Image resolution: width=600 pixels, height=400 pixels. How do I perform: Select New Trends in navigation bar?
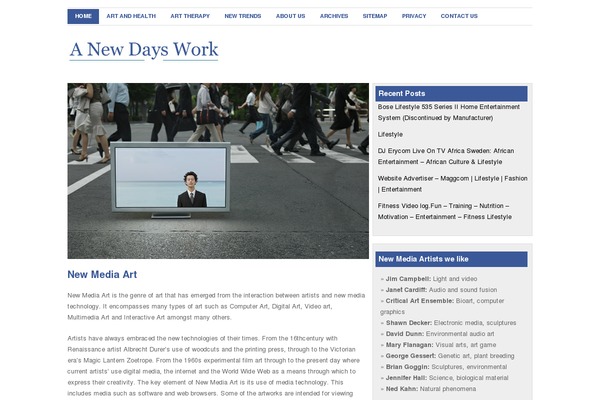click(243, 16)
